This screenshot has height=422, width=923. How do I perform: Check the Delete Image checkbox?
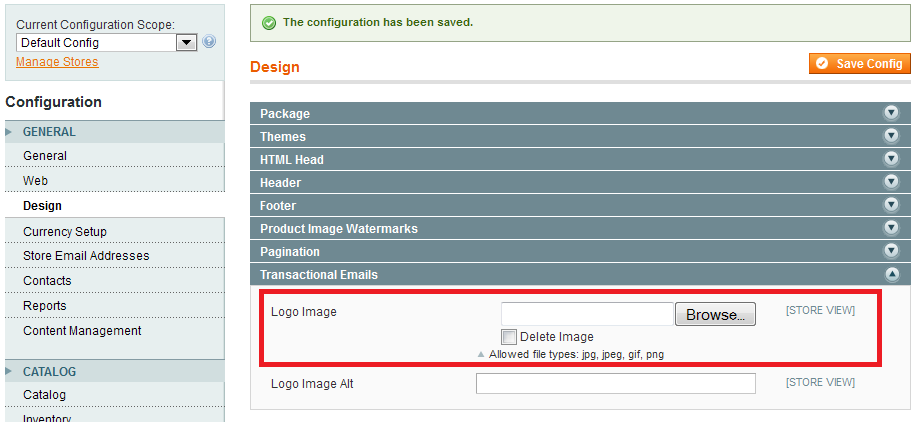509,337
